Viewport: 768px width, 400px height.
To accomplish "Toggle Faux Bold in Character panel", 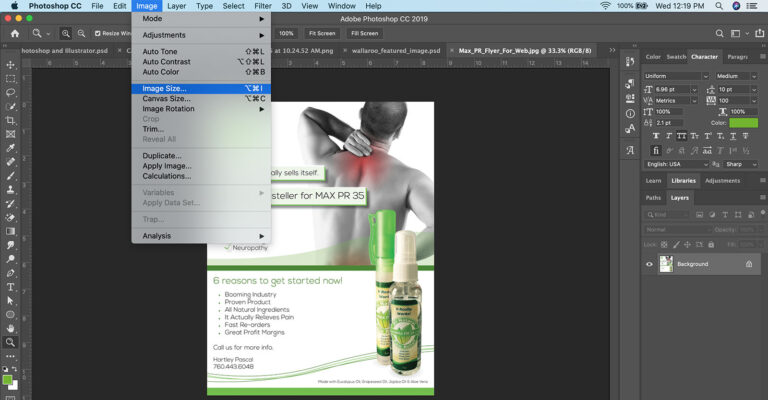I will [x=656, y=136].
